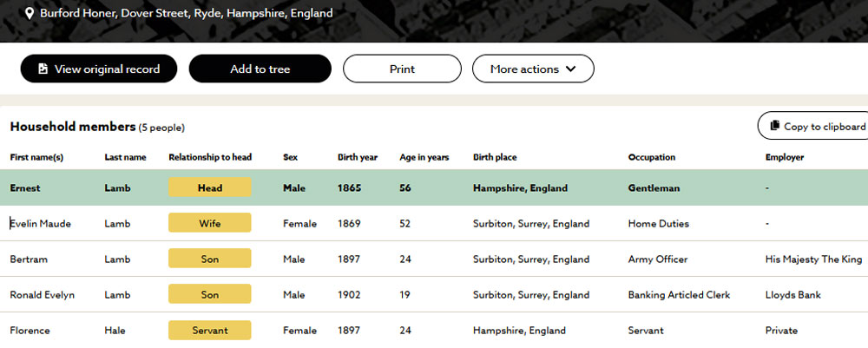
Task: Click the Son badge for Ronald Evelyn
Action: point(209,294)
